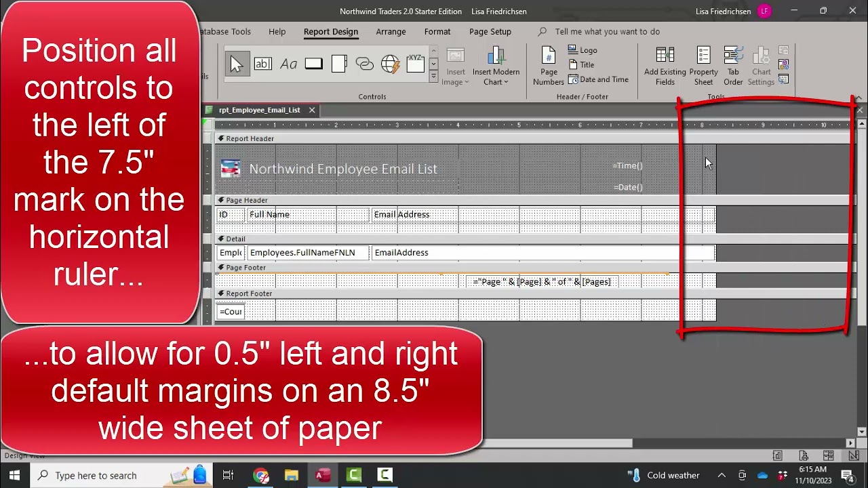Expand the Controls gallery's More arrow

tap(433, 77)
